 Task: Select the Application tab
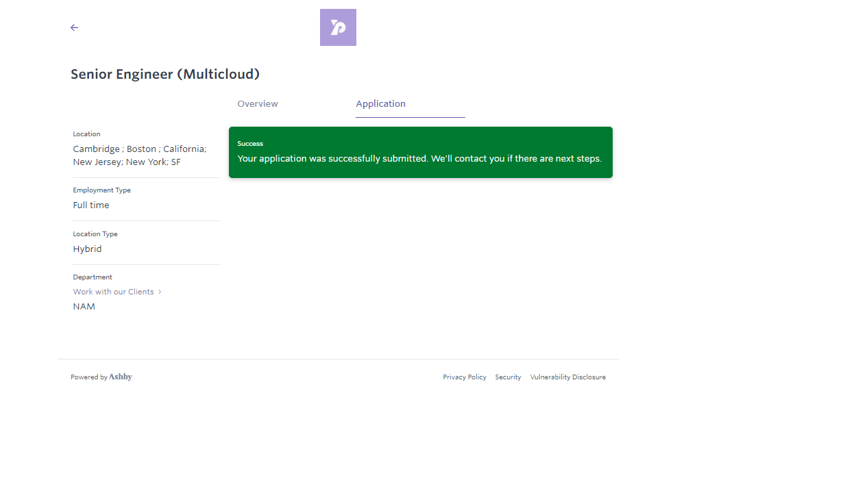[x=380, y=104]
